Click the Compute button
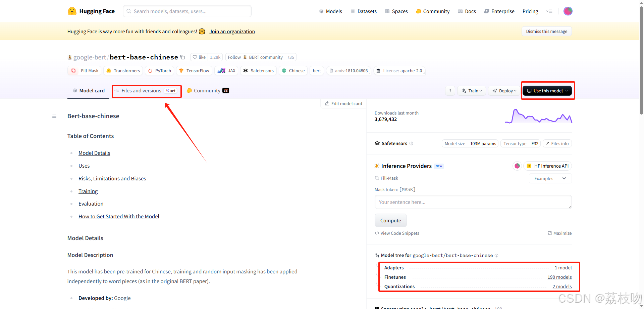Image resolution: width=644 pixels, height=309 pixels. pyautogui.click(x=391, y=220)
